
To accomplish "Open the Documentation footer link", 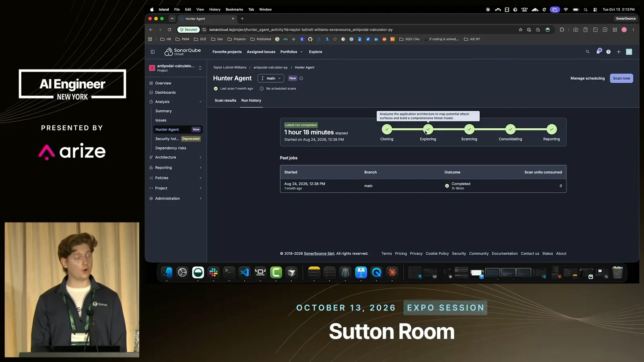I will [504, 254].
